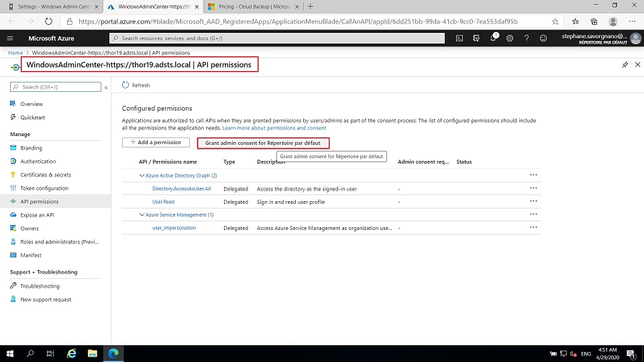
Task: Click the Status column header
Action: tap(464, 162)
